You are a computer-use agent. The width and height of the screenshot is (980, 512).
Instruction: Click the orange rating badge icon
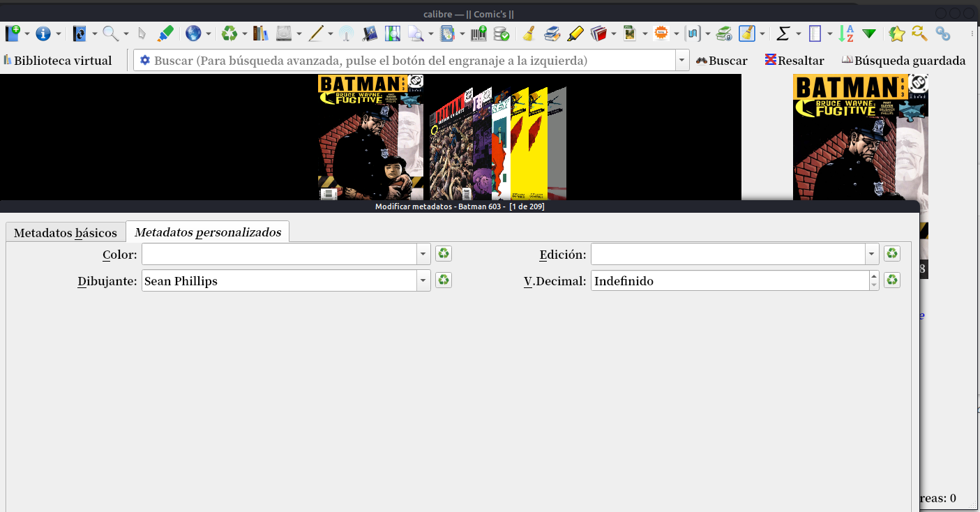click(661, 33)
